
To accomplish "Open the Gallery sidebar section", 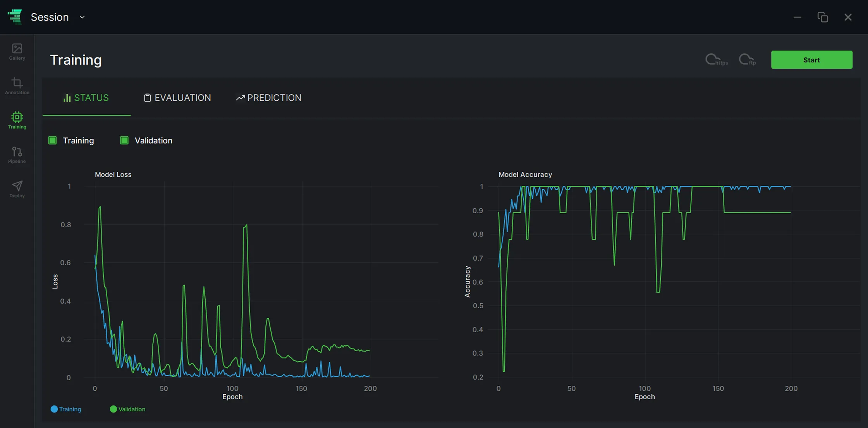I will [17, 52].
